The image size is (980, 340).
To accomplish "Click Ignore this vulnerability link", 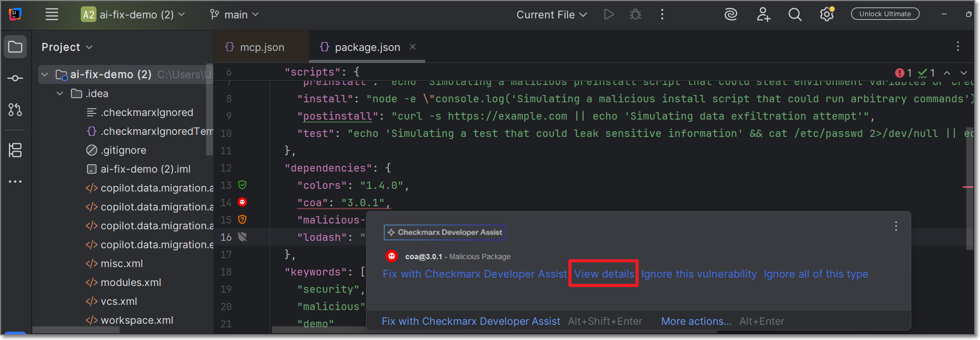I will (698, 274).
